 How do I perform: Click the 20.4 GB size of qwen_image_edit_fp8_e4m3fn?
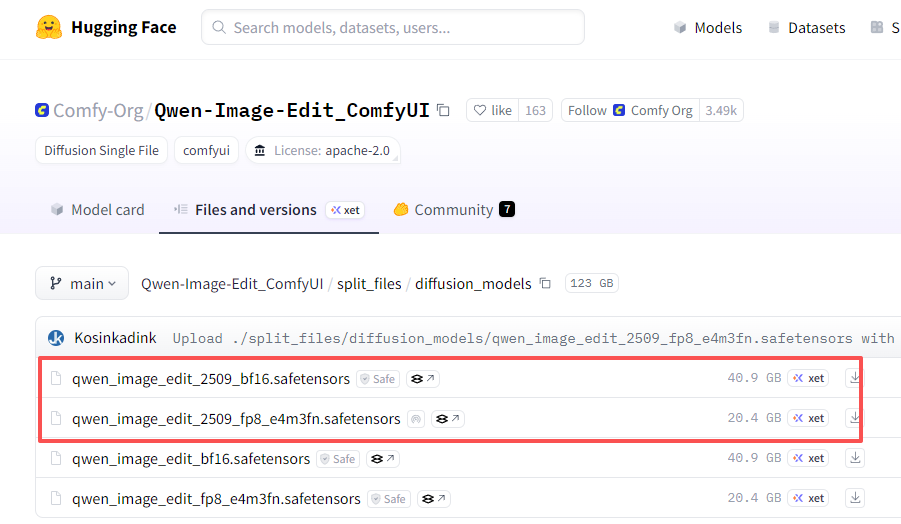pyautogui.click(x=754, y=498)
